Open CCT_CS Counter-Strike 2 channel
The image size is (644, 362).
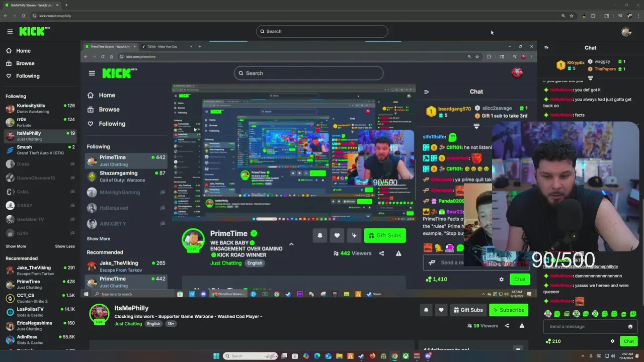coord(40,298)
